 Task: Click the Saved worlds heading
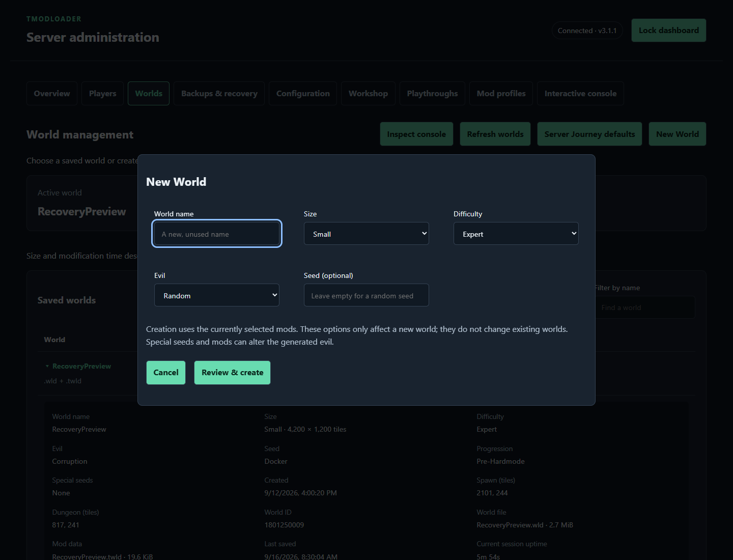(67, 300)
